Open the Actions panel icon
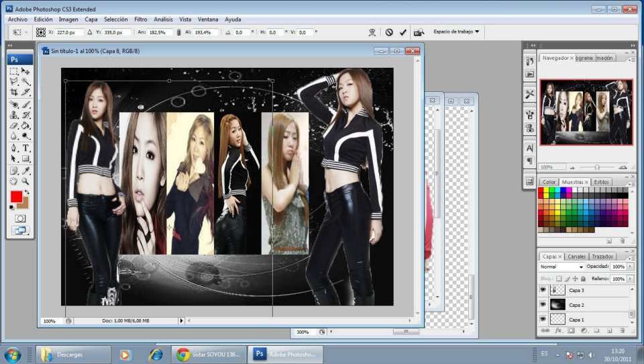Screen dimensions: 644x364 (530, 75)
